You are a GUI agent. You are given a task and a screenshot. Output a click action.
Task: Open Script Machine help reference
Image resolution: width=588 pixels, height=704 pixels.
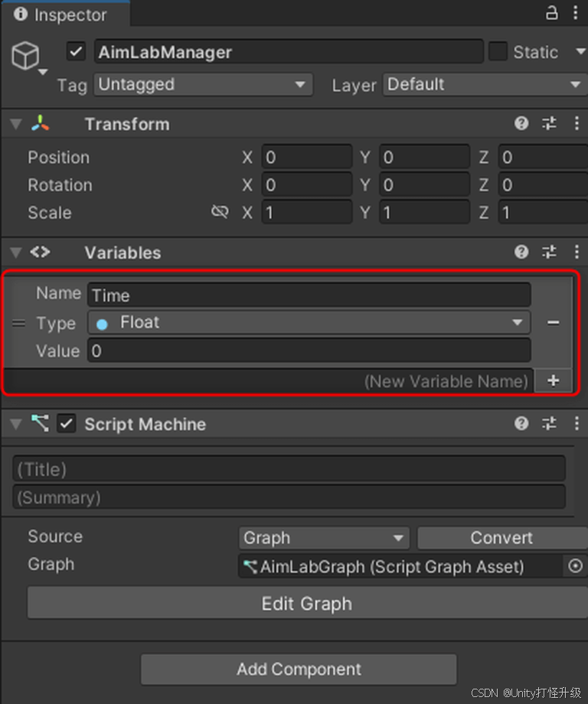pyautogui.click(x=521, y=423)
